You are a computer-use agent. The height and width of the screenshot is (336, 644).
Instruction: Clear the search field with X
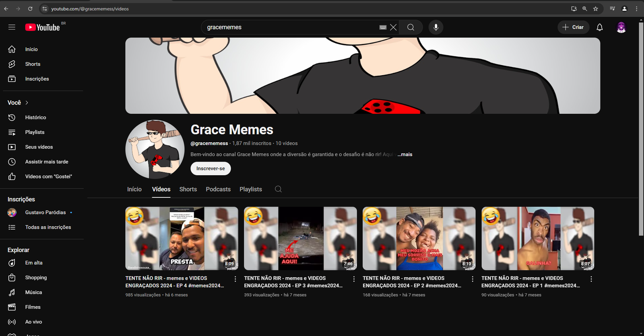pyautogui.click(x=393, y=27)
